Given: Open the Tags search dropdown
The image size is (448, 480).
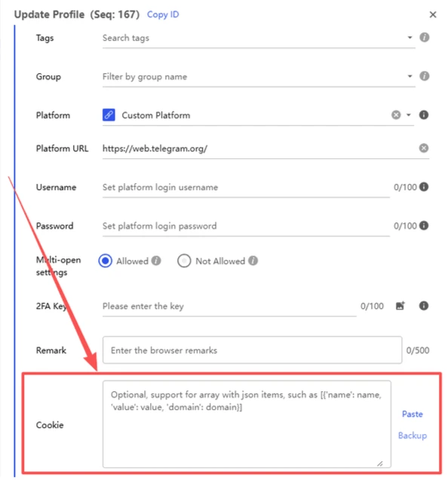Looking at the screenshot, I should pos(410,38).
